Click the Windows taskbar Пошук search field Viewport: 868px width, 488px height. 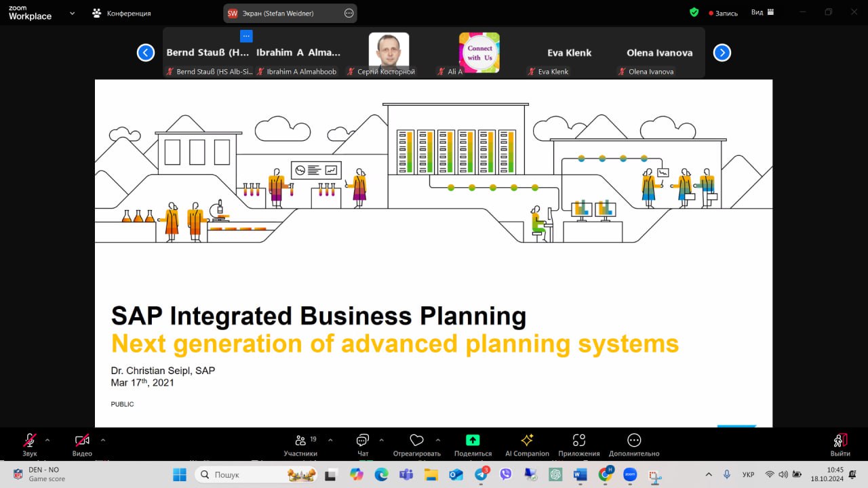tap(251, 474)
